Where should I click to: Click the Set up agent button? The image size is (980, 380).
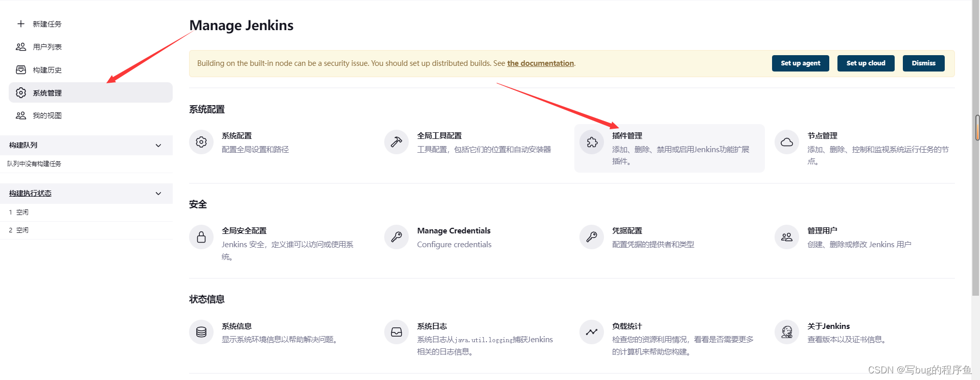click(x=800, y=63)
